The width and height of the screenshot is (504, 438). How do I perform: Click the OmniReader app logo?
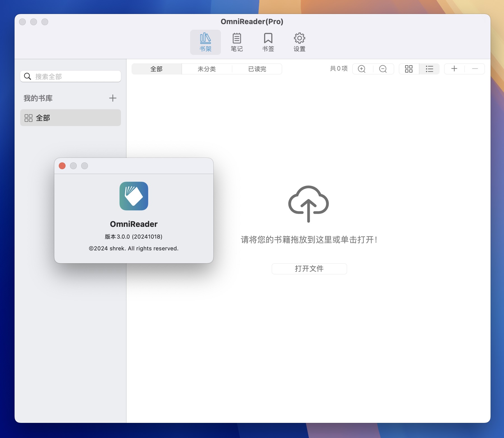pos(134,196)
